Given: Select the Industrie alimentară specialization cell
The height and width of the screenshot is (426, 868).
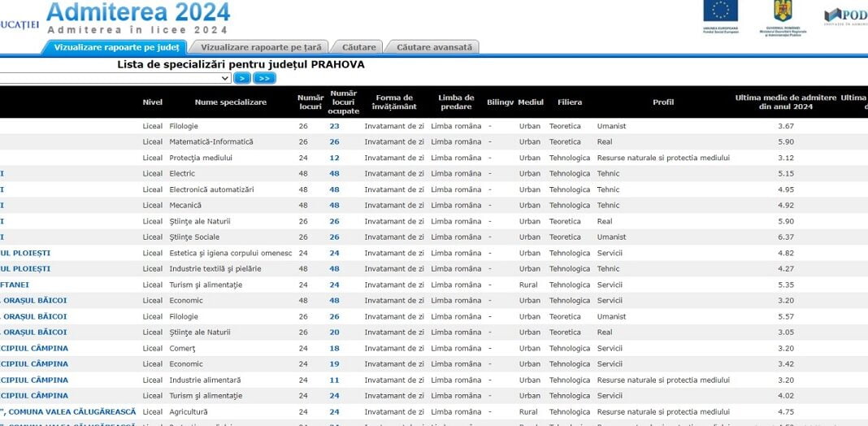Looking at the screenshot, I should (x=205, y=380).
